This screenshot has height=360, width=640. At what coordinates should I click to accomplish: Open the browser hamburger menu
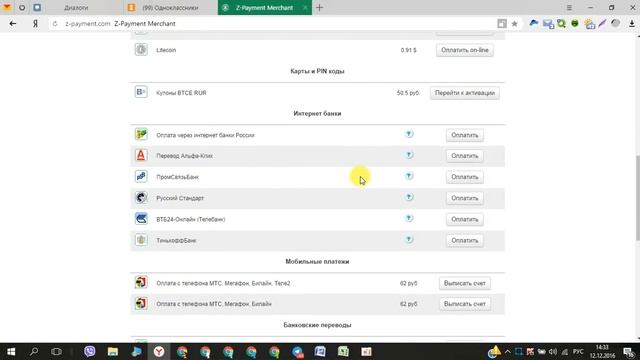tap(569, 8)
